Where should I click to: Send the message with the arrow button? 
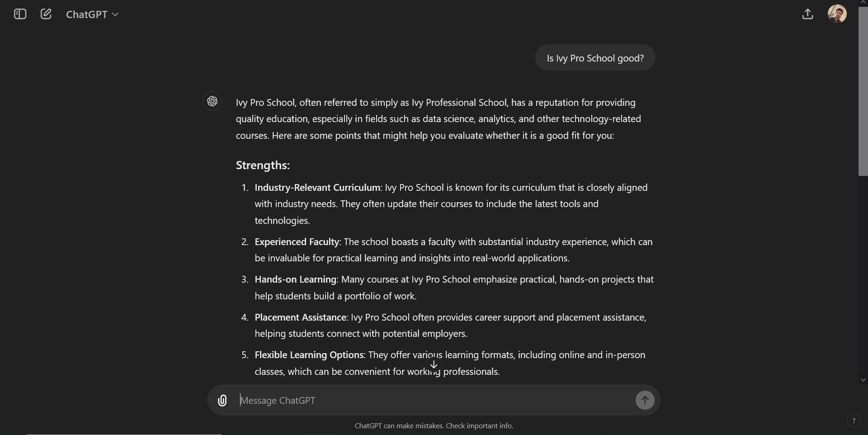pos(645,400)
